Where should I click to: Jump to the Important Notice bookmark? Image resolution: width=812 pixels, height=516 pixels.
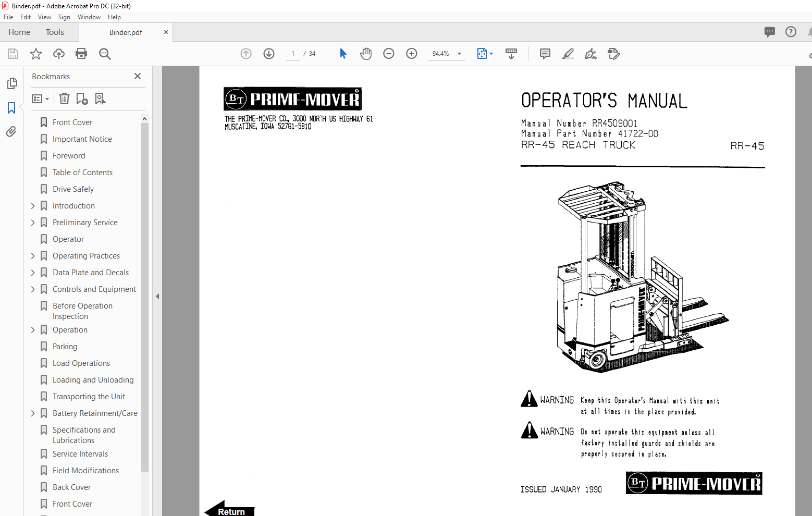point(82,139)
